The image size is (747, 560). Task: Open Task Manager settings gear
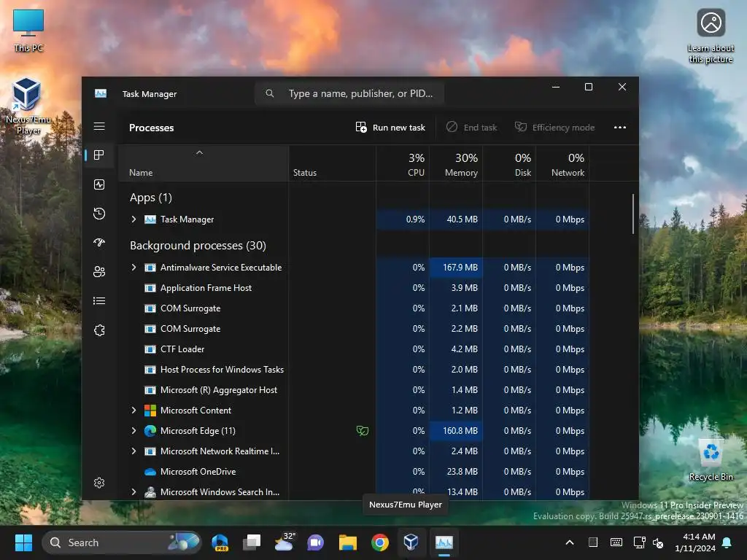click(99, 483)
